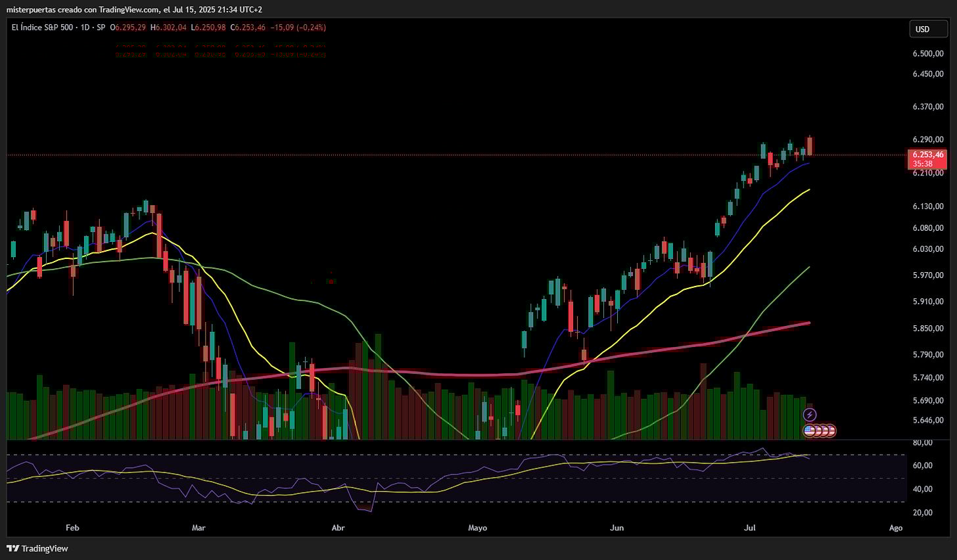Click the 'Feb' label on the time axis
This screenshot has height=560, width=957.
[x=72, y=528]
